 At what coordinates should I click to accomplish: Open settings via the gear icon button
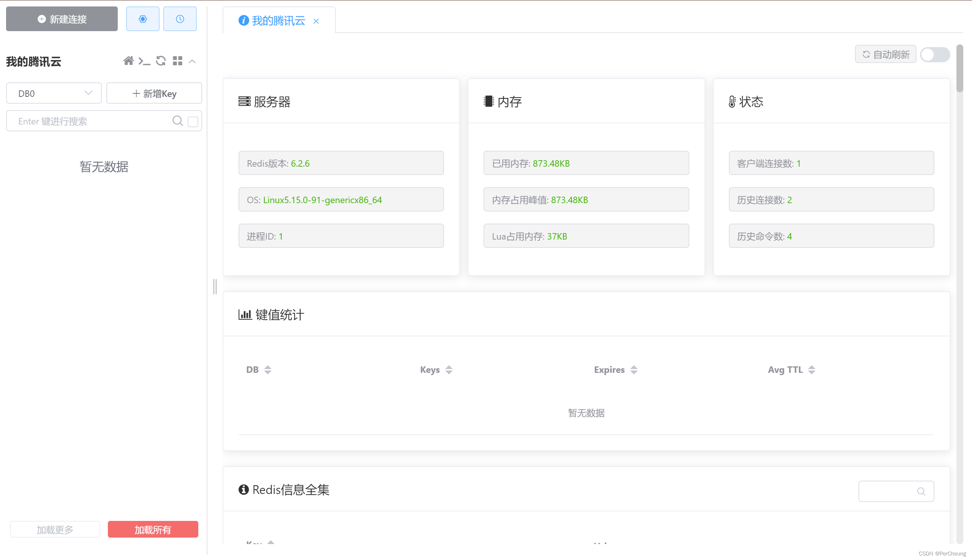(142, 19)
